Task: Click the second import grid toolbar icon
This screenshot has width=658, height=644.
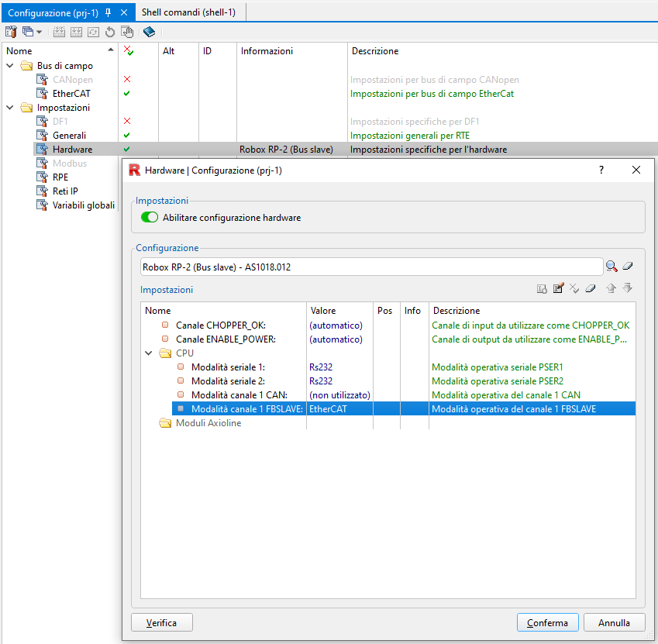Action: (76, 32)
